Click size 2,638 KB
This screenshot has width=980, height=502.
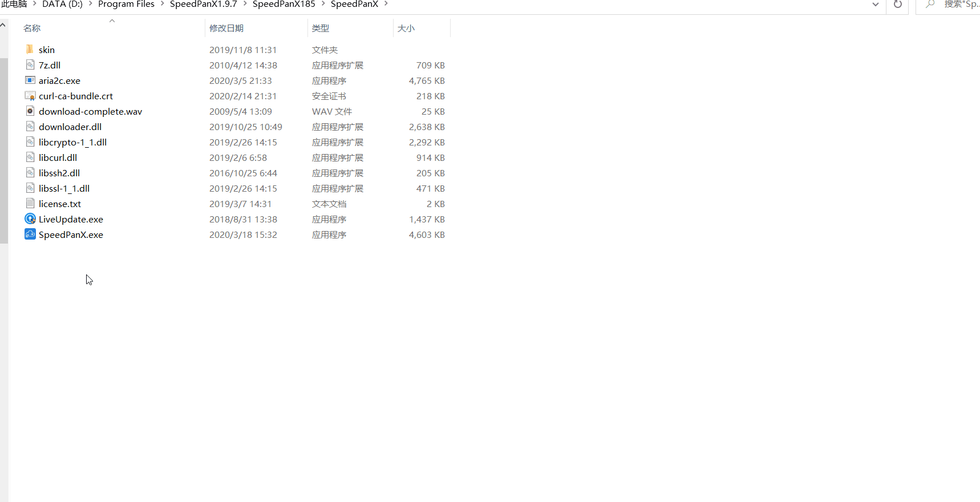427,127
